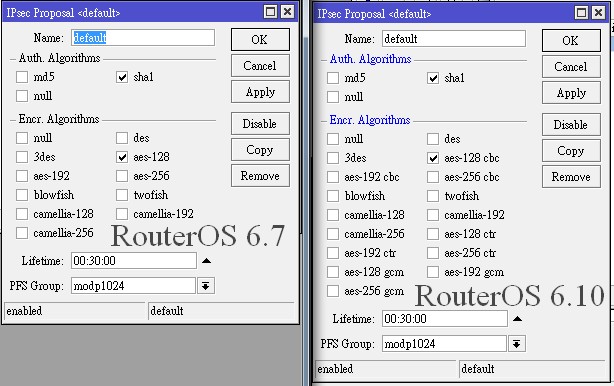Screen dimensions: 614x386
Task: Check camellia-128 in RouterOS 6.10 window
Action: pyautogui.click(x=333, y=215)
